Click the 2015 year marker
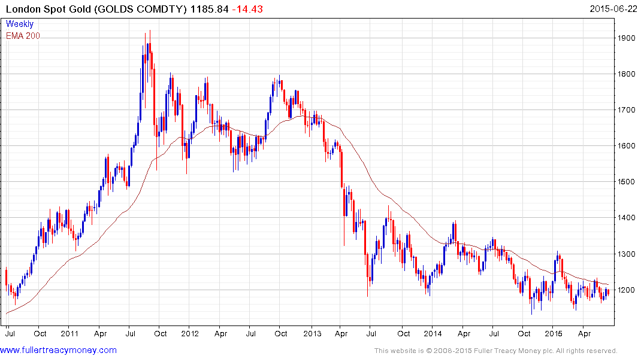 (553, 333)
